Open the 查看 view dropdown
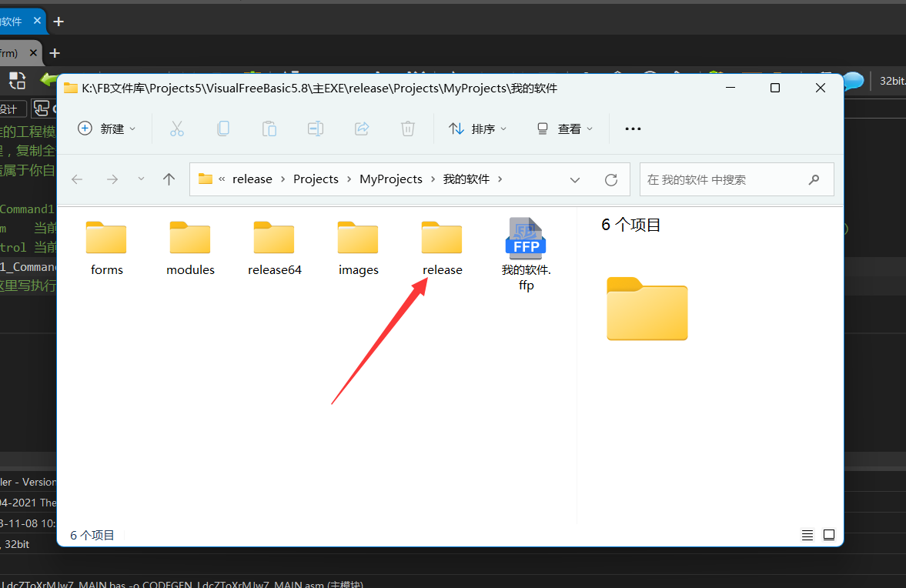The height and width of the screenshot is (588, 906). (566, 129)
